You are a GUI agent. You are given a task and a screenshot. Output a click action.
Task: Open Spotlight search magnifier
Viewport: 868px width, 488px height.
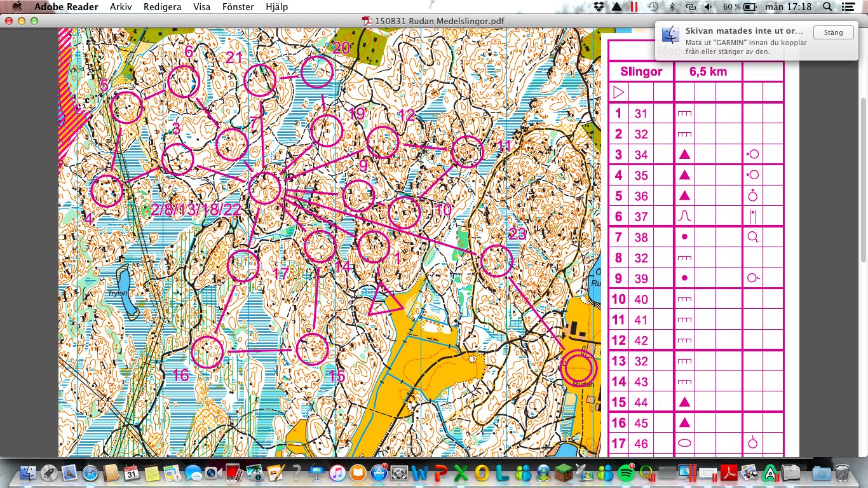pos(827,7)
